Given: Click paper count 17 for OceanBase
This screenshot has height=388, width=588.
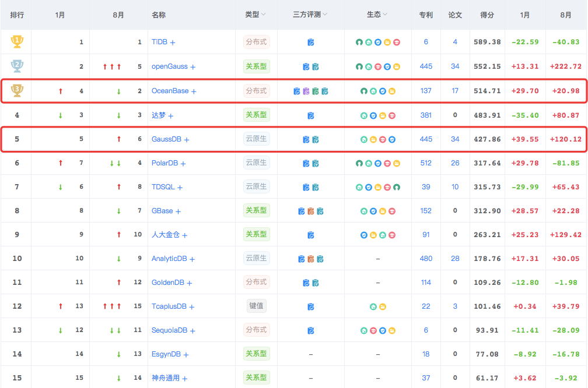Looking at the screenshot, I should pyautogui.click(x=455, y=91).
